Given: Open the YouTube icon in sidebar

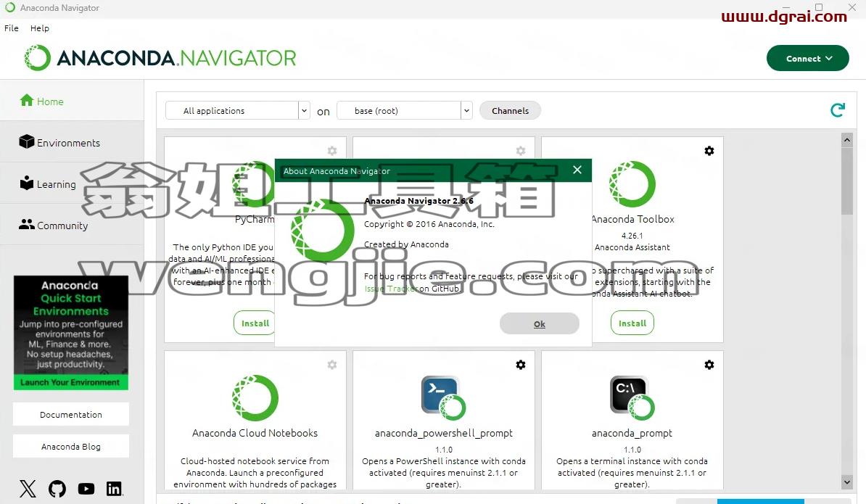Looking at the screenshot, I should 86,489.
